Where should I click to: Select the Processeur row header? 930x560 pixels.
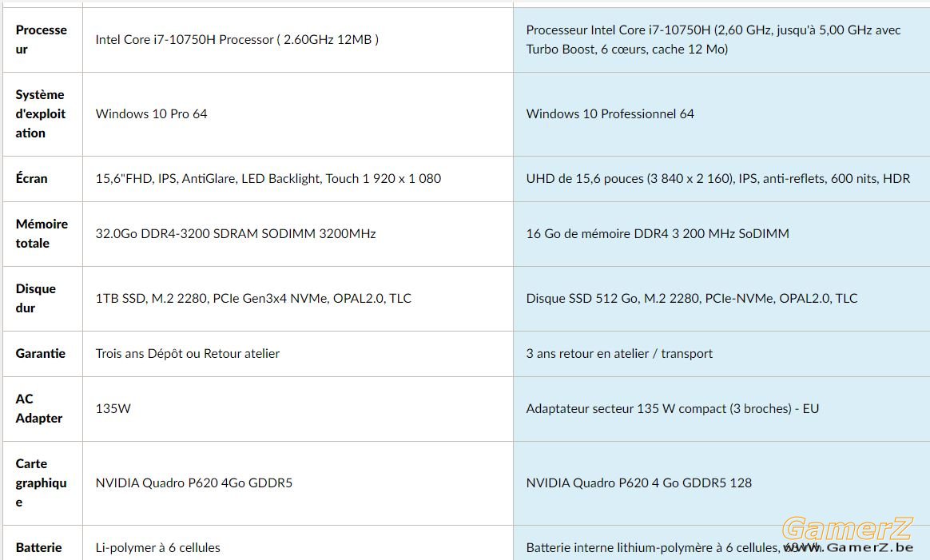pyautogui.click(x=42, y=40)
